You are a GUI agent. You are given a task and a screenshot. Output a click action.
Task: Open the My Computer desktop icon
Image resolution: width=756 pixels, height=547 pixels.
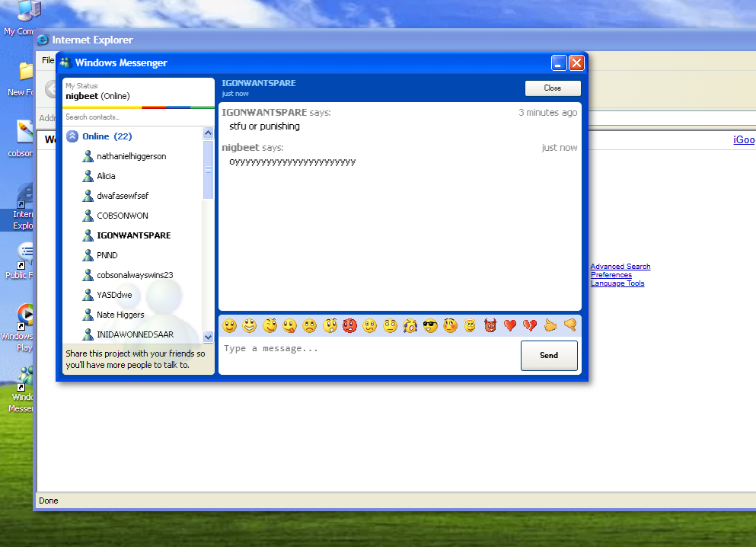21,17
